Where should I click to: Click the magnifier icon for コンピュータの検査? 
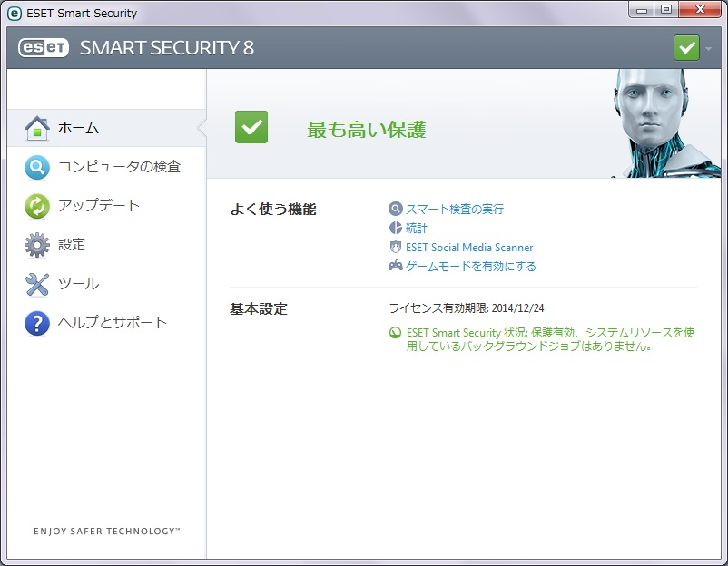point(36,167)
